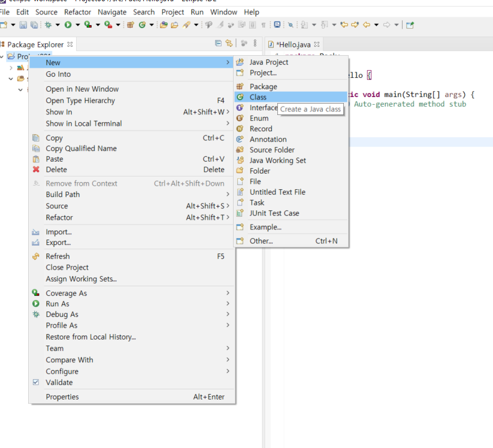Open dropdown arrow next to New wizard icon
493x448 pixels.
pyautogui.click(x=13, y=25)
